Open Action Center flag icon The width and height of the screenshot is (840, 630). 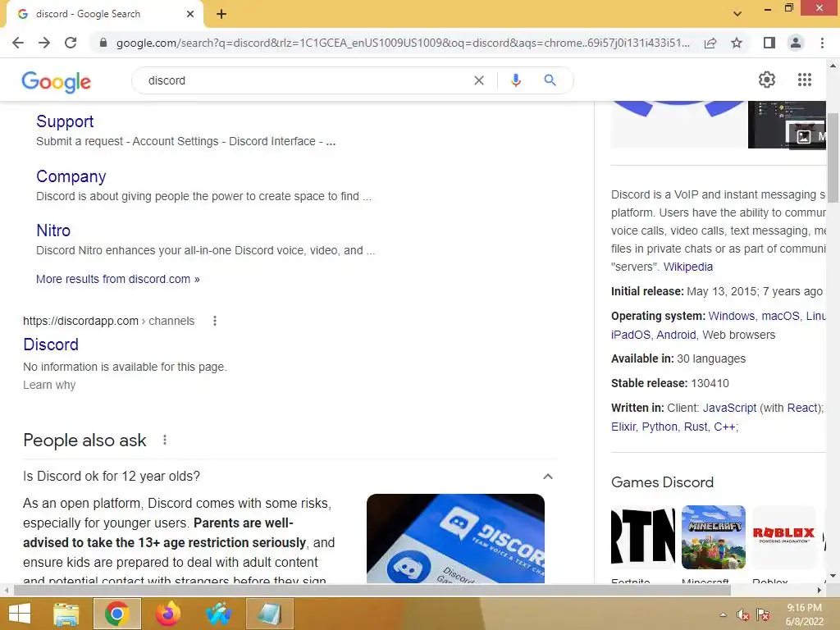[x=763, y=615]
